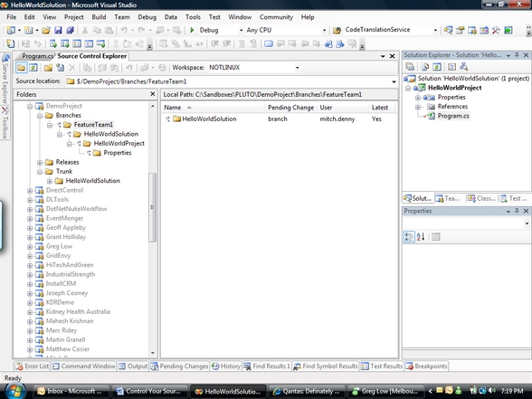Select FeatureTeam1 folder in tree
This screenshot has height=399, width=532.
[x=93, y=125]
